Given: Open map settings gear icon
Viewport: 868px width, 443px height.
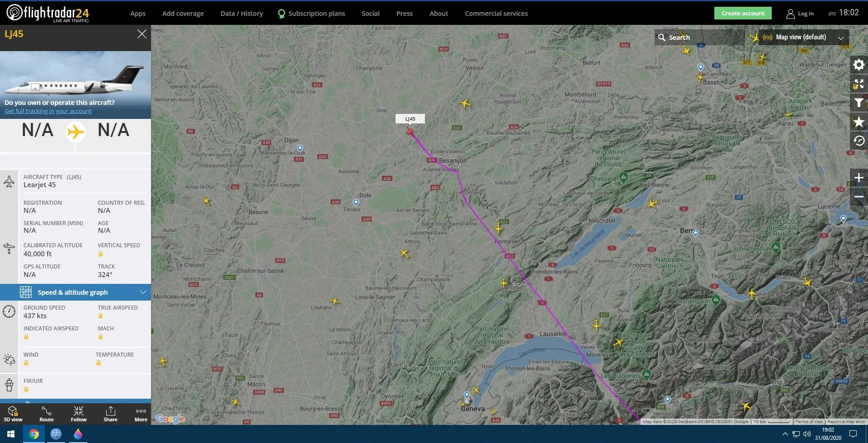Looking at the screenshot, I should coord(859,65).
